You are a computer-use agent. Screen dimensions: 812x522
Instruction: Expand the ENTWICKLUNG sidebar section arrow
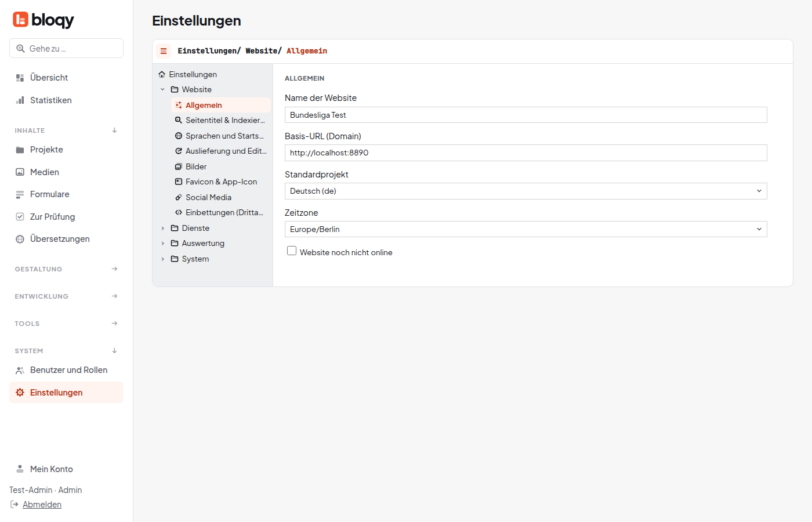tap(114, 296)
